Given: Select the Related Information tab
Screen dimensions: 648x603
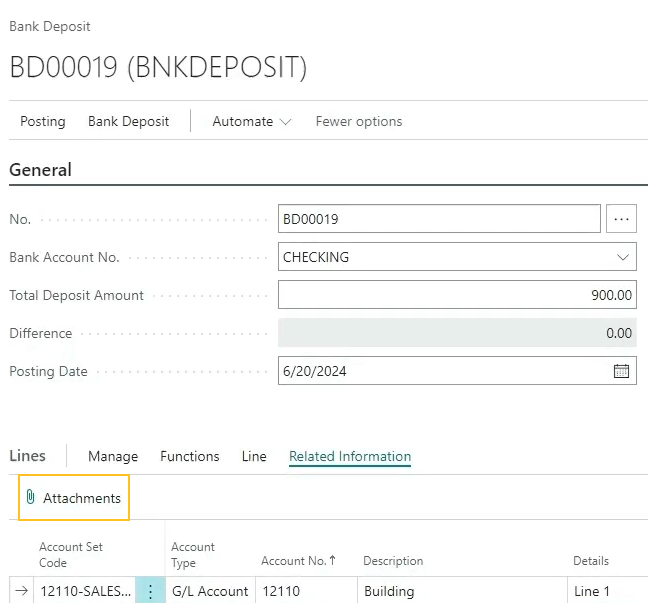Looking at the screenshot, I should pos(349,456).
